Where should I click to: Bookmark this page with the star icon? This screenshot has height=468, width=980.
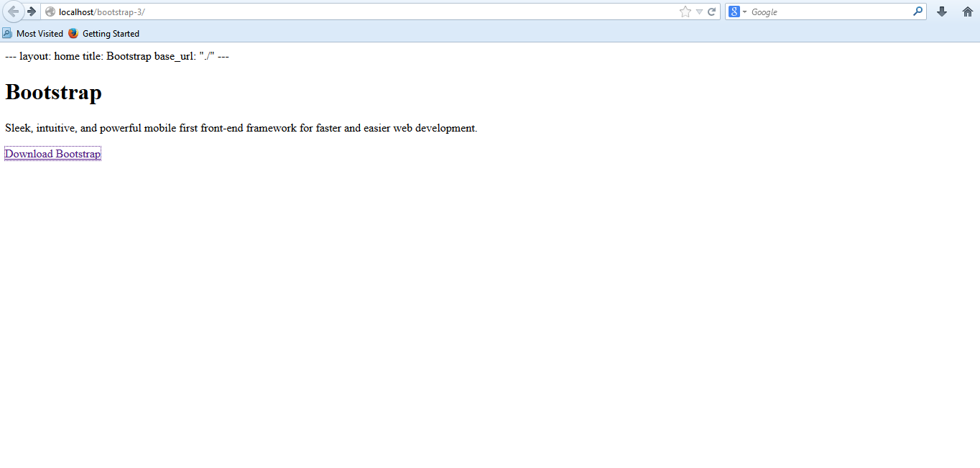tap(685, 12)
